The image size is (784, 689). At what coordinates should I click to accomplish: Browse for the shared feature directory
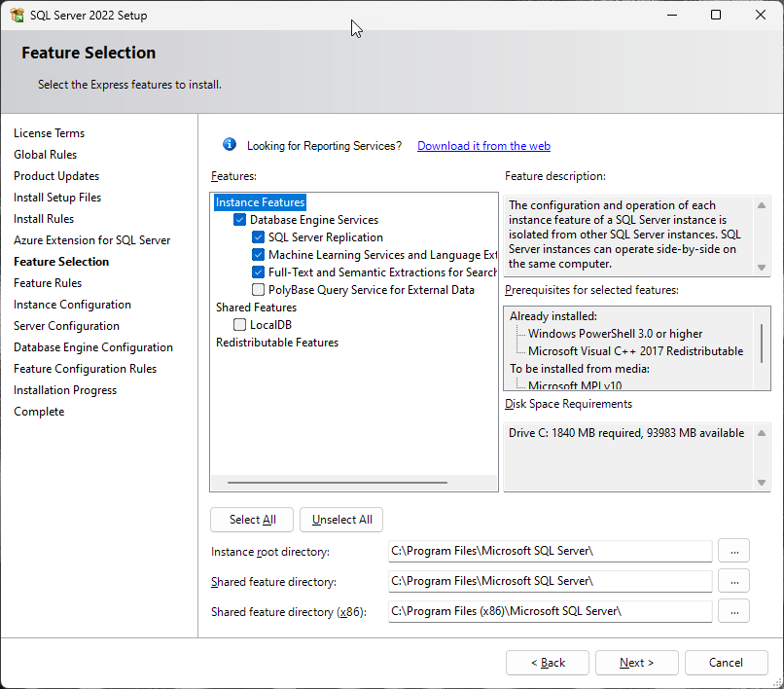733,581
